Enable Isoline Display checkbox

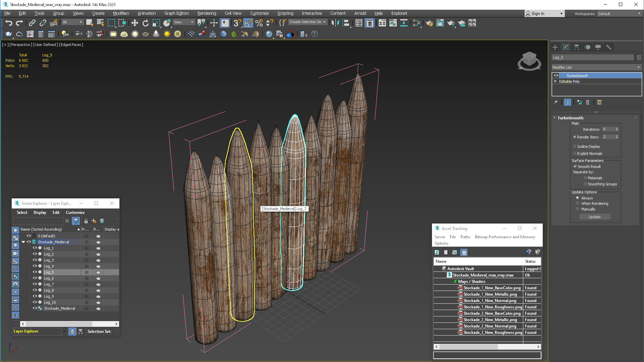(x=575, y=146)
